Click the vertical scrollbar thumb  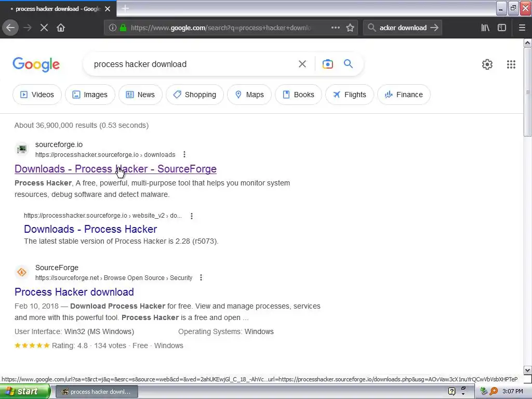tap(527, 92)
